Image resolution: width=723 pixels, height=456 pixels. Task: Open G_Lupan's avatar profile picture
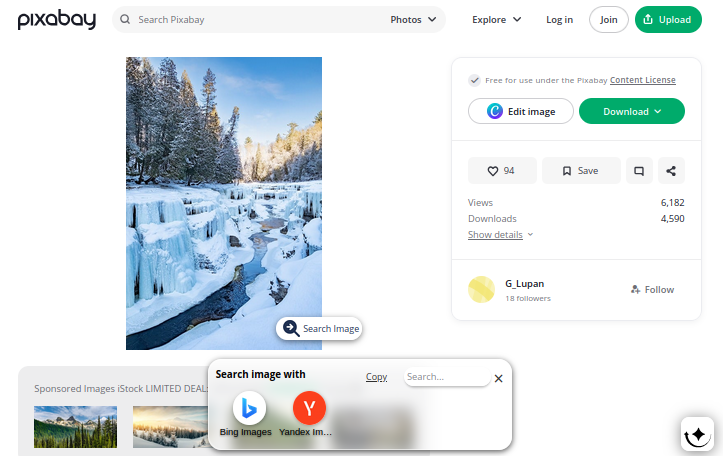coord(481,290)
